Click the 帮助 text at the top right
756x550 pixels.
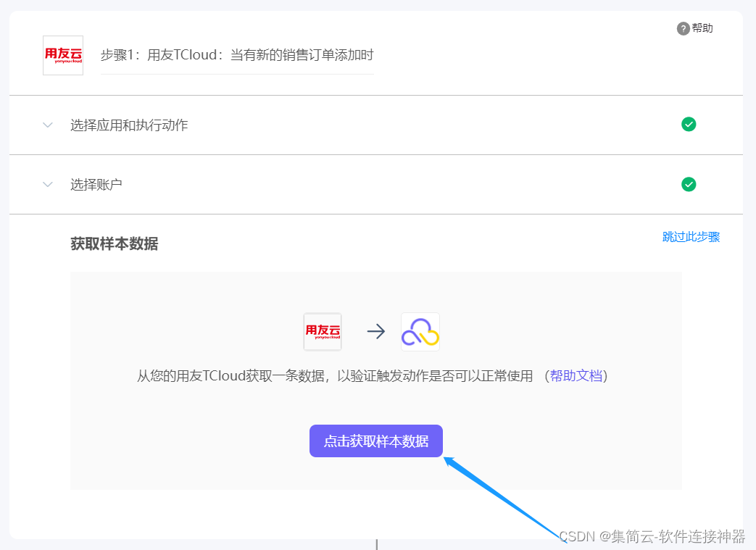coord(702,28)
